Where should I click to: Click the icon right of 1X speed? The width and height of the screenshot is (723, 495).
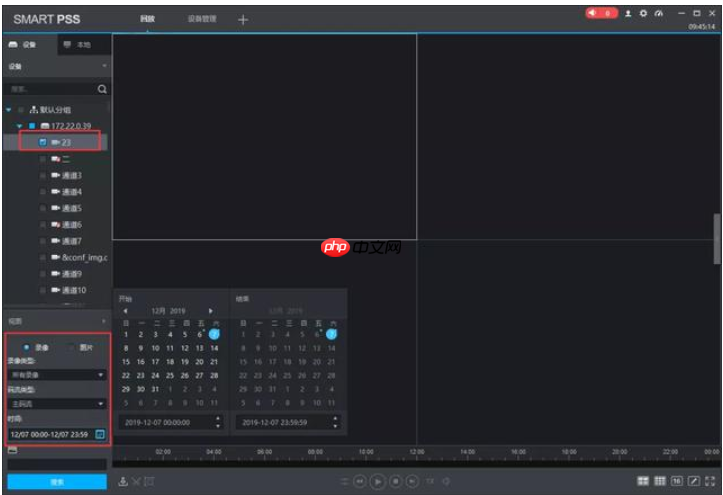pos(446,482)
